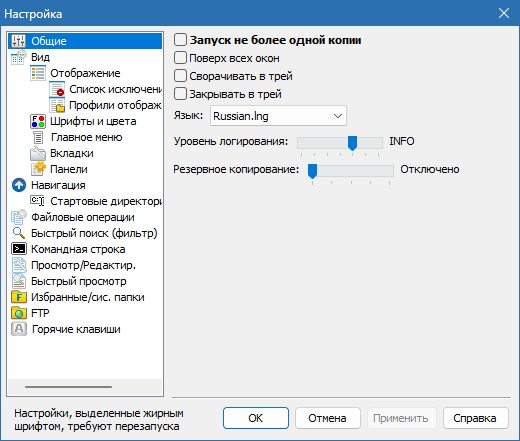
Task: Click the Применить button
Action: pyautogui.click(x=402, y=418)
